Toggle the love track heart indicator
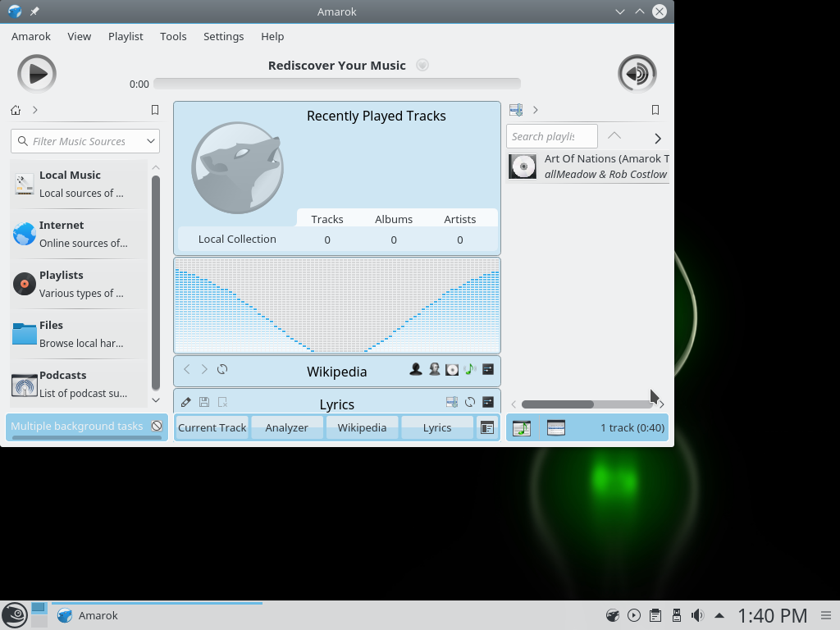840x630 pixels. coord(422,66)
